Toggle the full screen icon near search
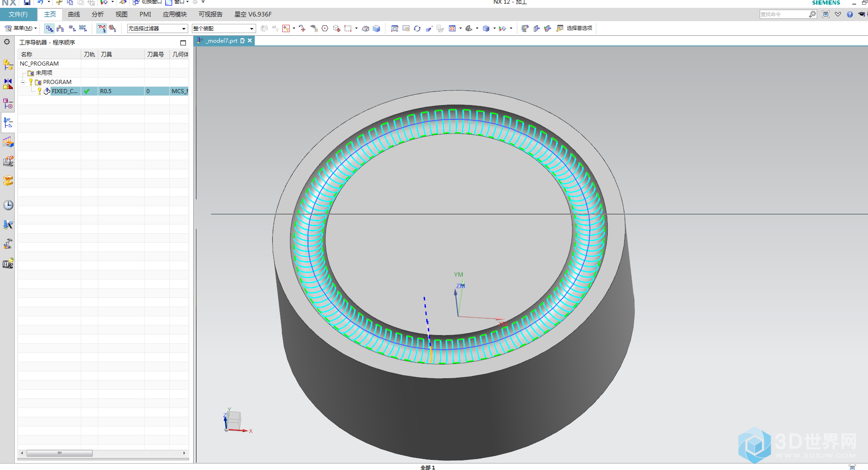868x470 pixels. pos(826,14)
